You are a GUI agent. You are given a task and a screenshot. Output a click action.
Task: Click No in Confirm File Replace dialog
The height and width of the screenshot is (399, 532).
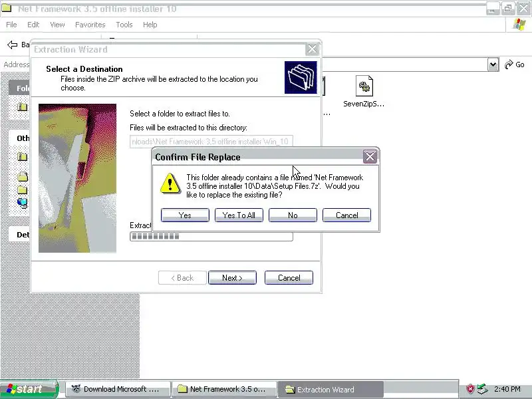pyautogui.click(x=293, y=215)
